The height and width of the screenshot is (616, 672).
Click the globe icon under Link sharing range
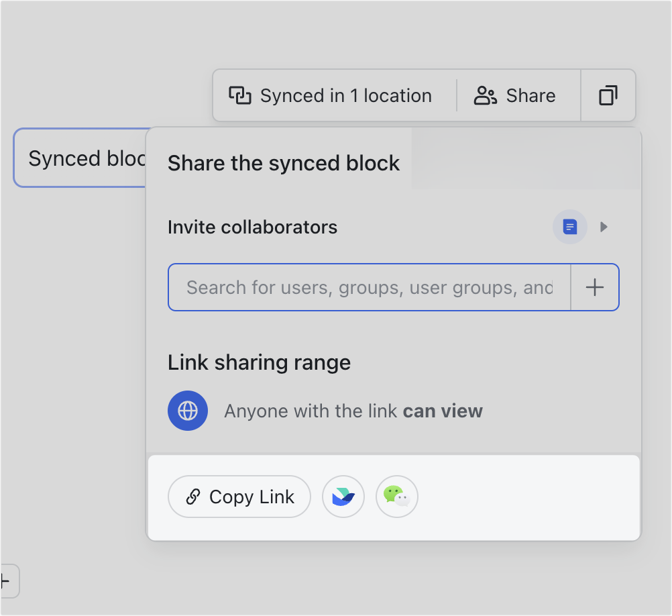point(188,411)
